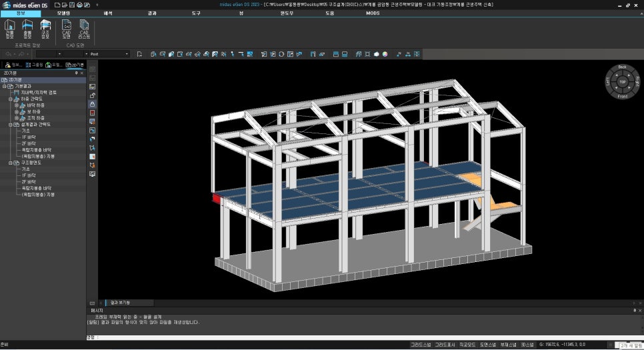Pin the 메시지 message panel

coord(635,311)
